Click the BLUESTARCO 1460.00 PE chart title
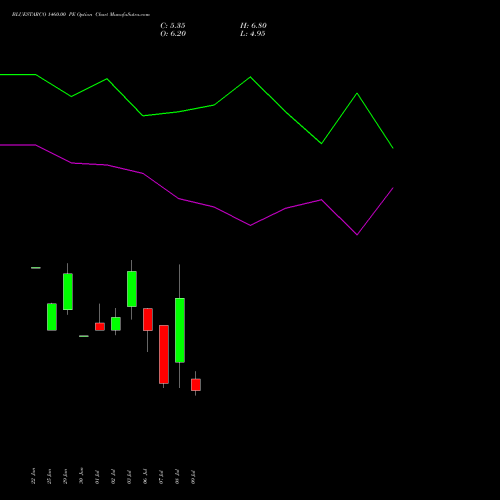 [81, 15]
